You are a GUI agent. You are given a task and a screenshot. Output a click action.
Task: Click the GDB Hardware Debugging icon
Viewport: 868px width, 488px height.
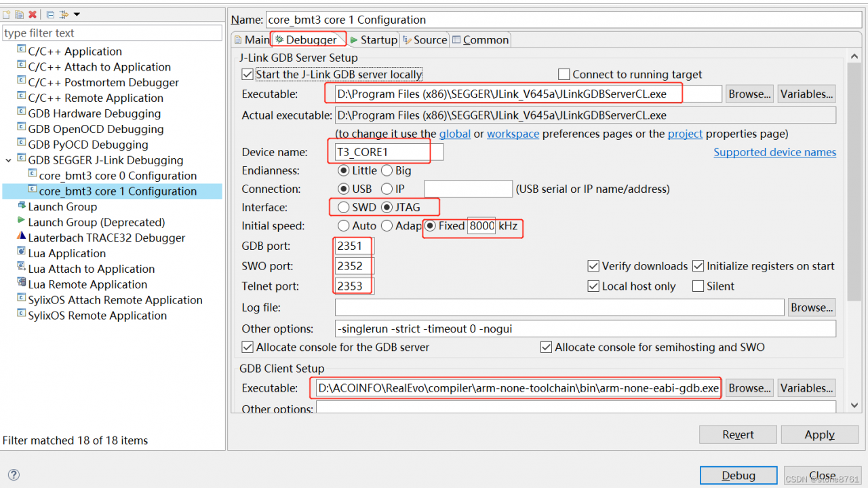coord(22,112)
